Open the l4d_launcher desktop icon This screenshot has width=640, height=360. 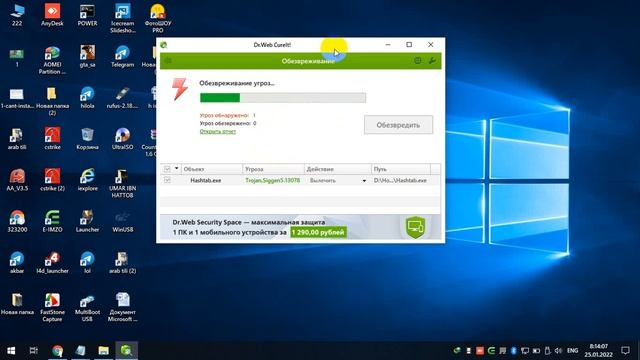click(x=52, y=263)
